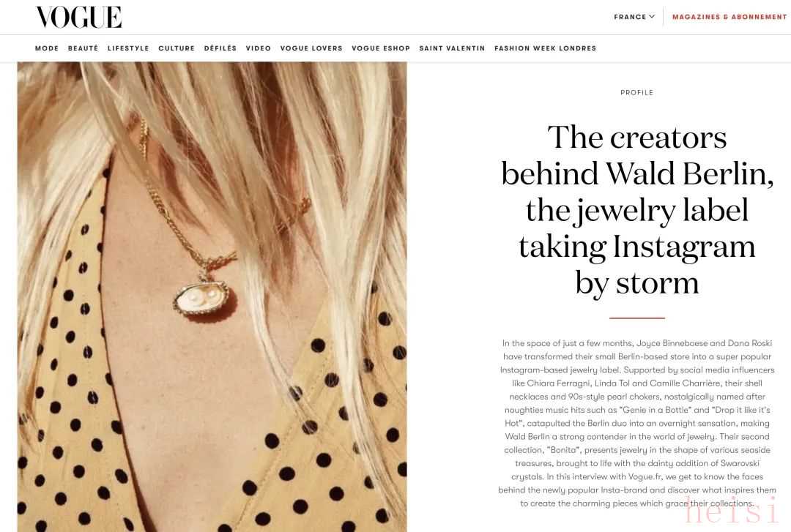
Task: Go to the BEAUTÉ section
Action: tap(83, 48)
